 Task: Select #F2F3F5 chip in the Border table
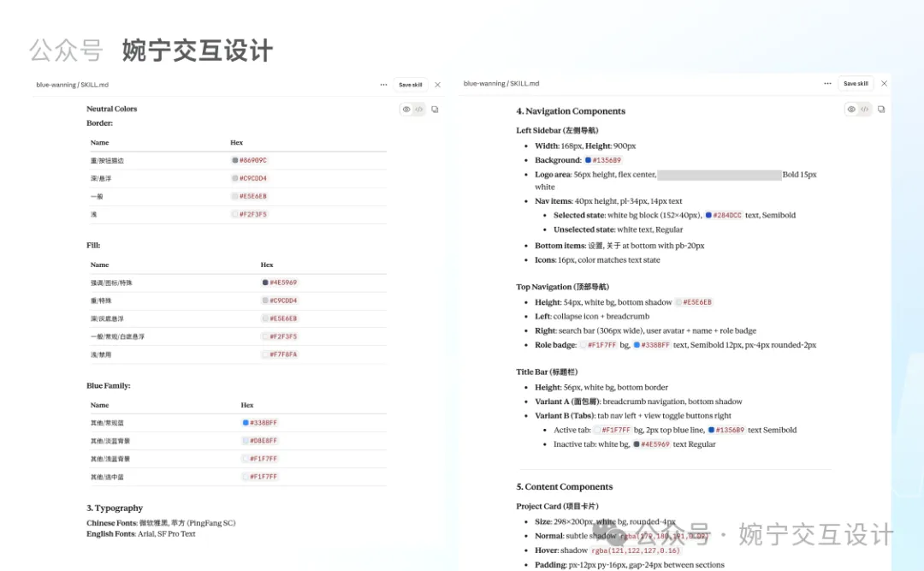pyautogui.click(x=250, y=215)
